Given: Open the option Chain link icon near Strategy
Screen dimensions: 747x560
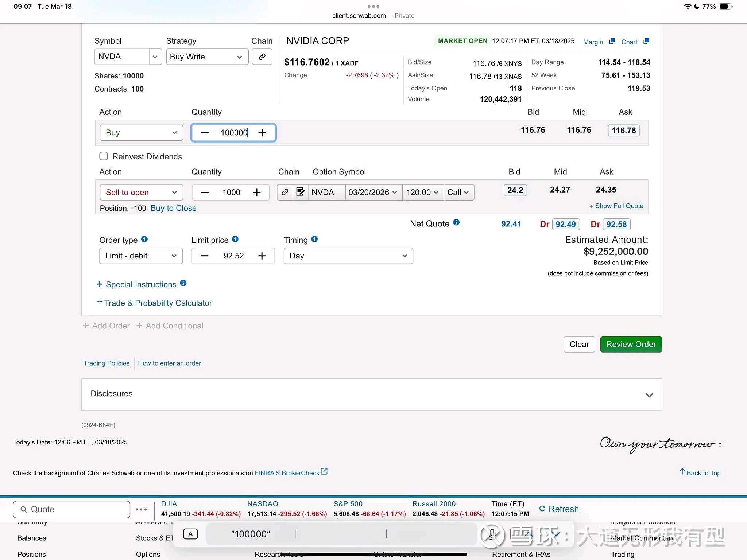Looking at the screenshot, I should tap(262, 57).
